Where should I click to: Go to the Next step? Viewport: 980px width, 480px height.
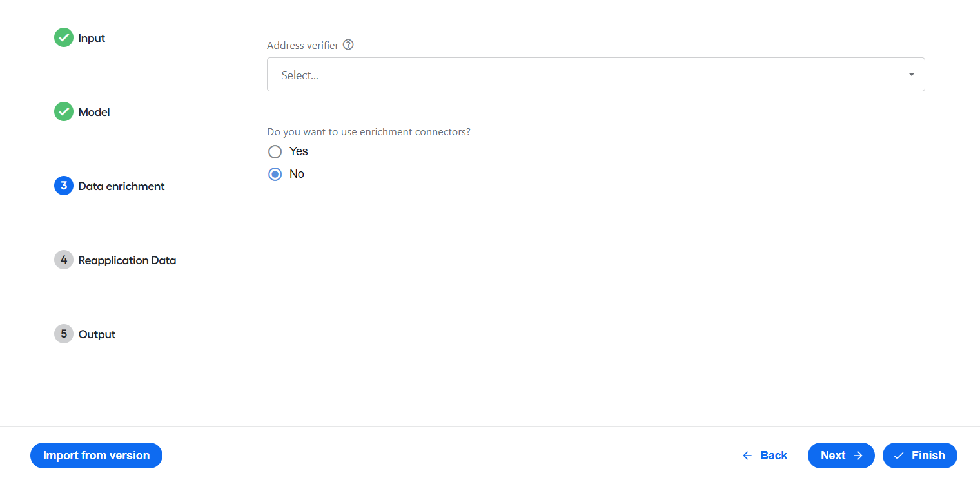pyautogui.click(x=841, y=456)
